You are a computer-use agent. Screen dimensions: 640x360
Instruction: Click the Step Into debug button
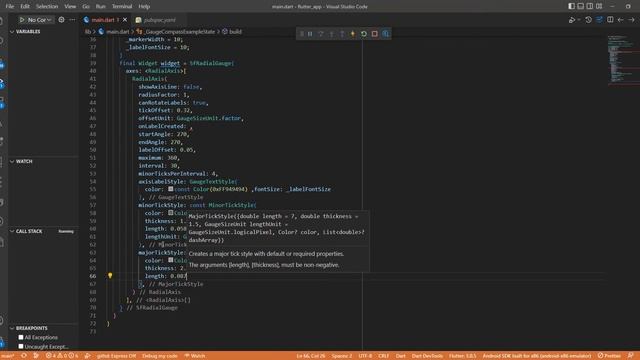pyautogui.click(x=331, y=34)
